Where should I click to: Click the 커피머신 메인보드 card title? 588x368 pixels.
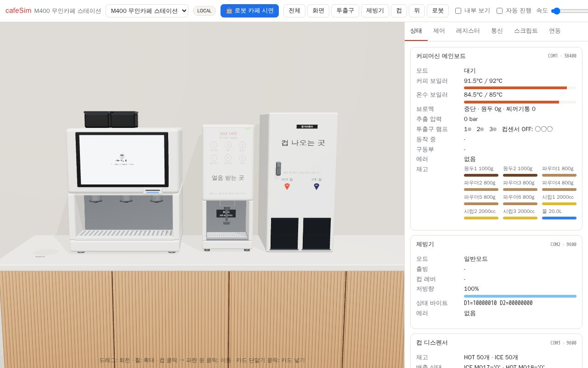point(441,56)
